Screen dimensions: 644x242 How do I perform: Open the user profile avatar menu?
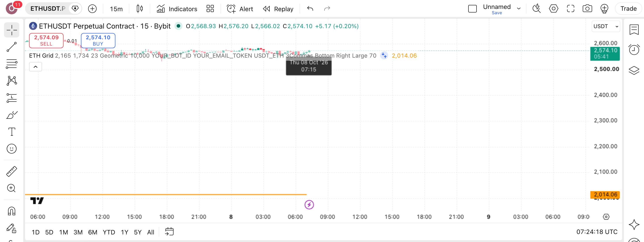(x=12, y=9)
